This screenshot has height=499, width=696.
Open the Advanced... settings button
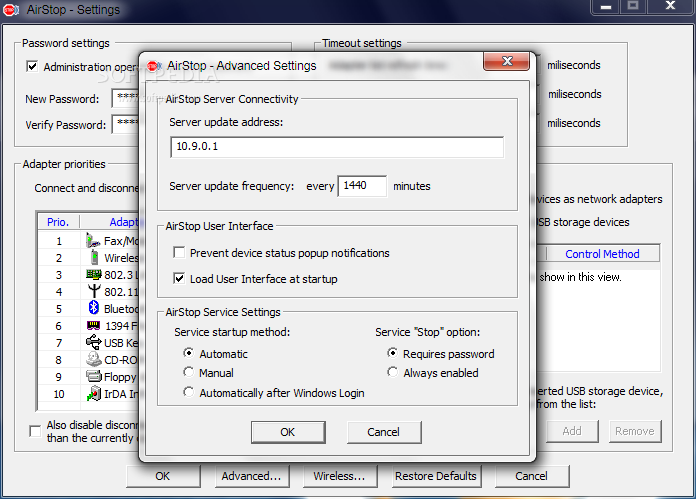(252, 476)
